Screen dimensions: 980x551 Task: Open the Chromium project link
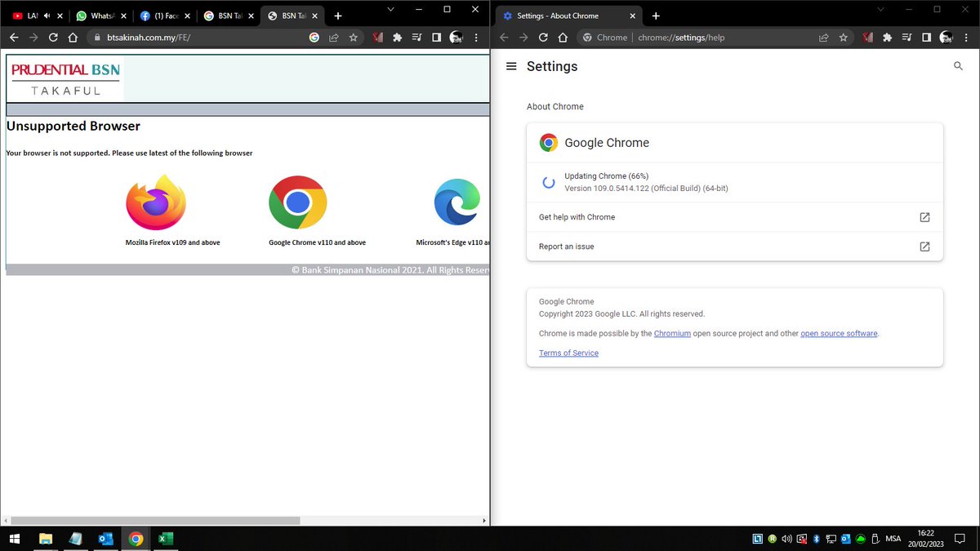coord(672,333)
